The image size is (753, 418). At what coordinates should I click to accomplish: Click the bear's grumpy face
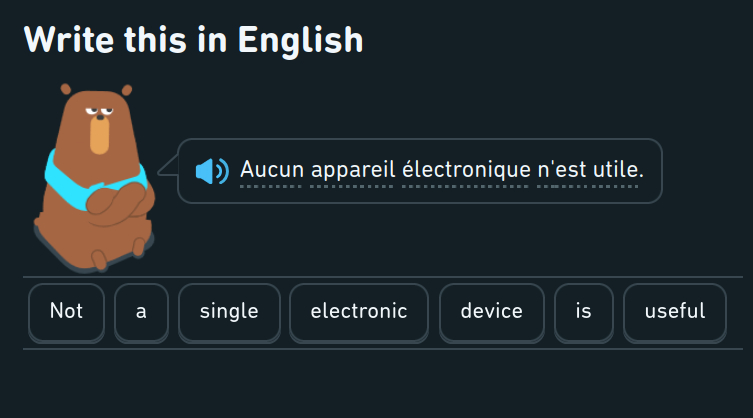(99, 120)
